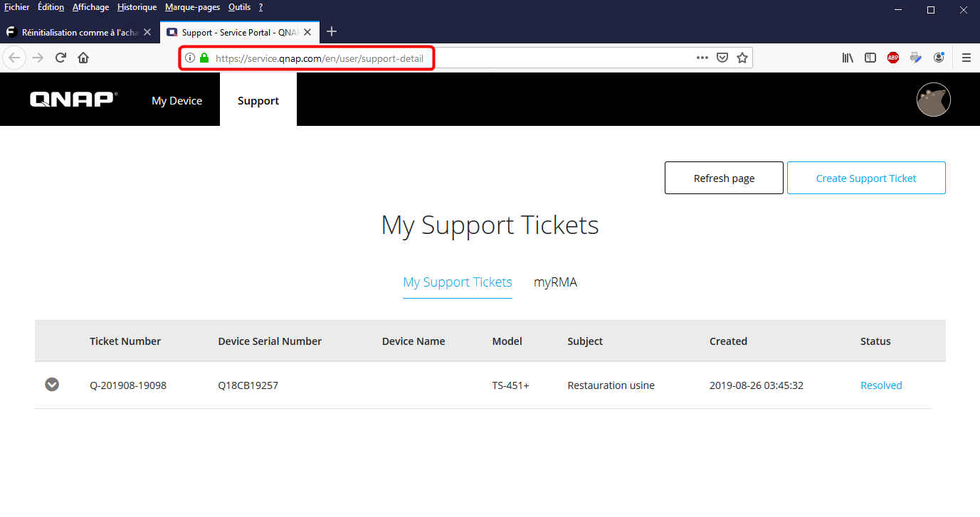Show site information icon in address bar
This screenshot has height=517, width=980.
tap(190, 58)
